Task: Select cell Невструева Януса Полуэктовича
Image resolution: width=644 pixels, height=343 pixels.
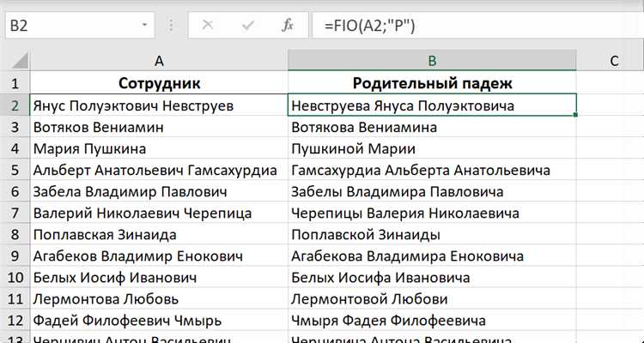Action: (432, 105)
